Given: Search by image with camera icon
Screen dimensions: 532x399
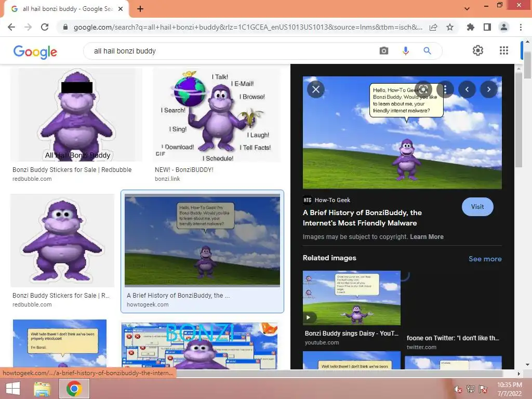Looking at the screenshot, I should tap(384, 51).
